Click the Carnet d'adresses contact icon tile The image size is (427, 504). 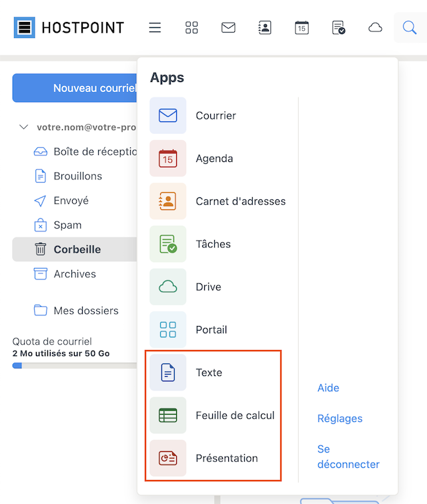point(168,201)
